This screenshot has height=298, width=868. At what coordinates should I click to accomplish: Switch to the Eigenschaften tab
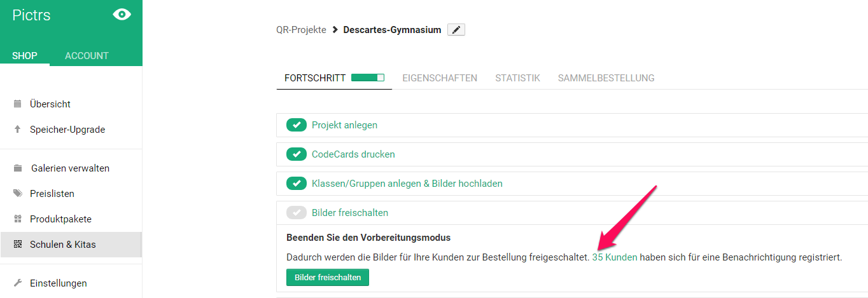coord(440,78)
